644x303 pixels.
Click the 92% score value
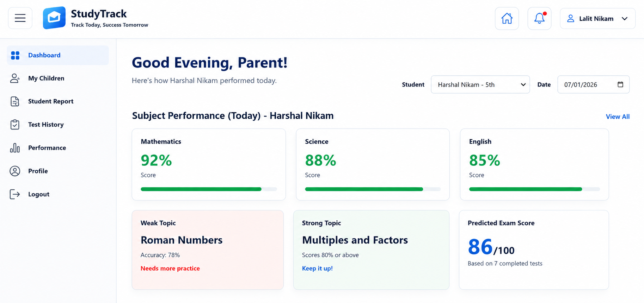156,160
